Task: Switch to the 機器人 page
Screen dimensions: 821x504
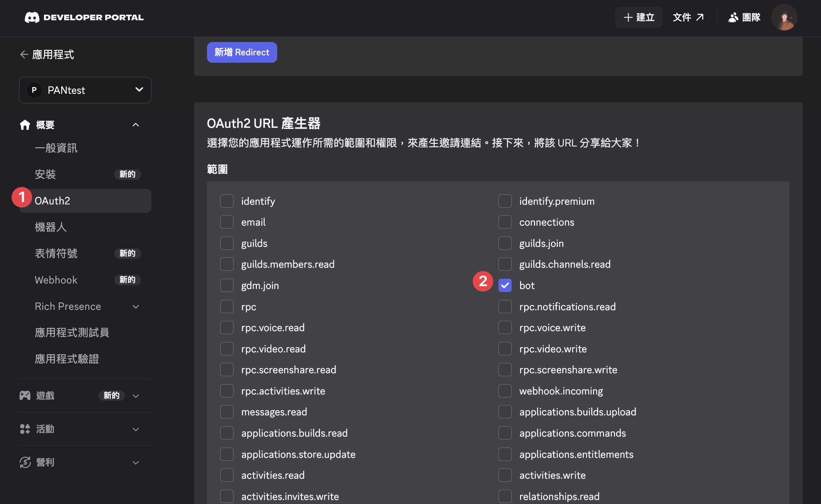Action: tap(51, 227)
